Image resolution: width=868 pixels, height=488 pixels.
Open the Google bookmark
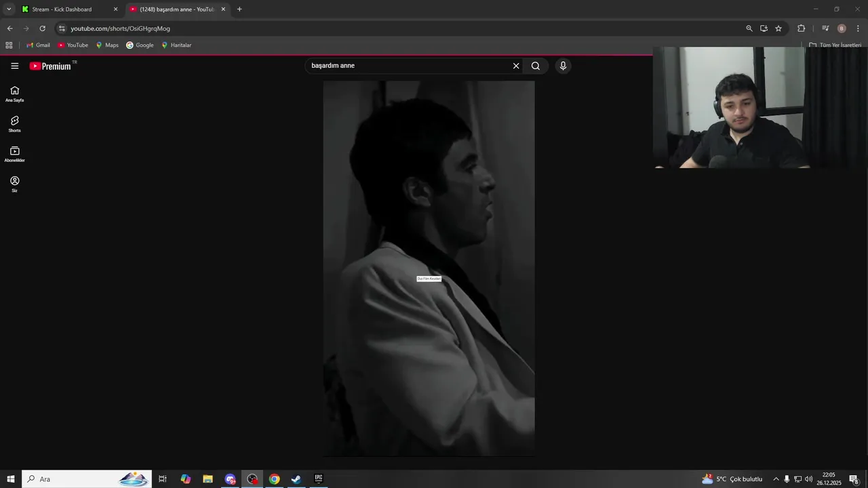(x=140, y=45)
